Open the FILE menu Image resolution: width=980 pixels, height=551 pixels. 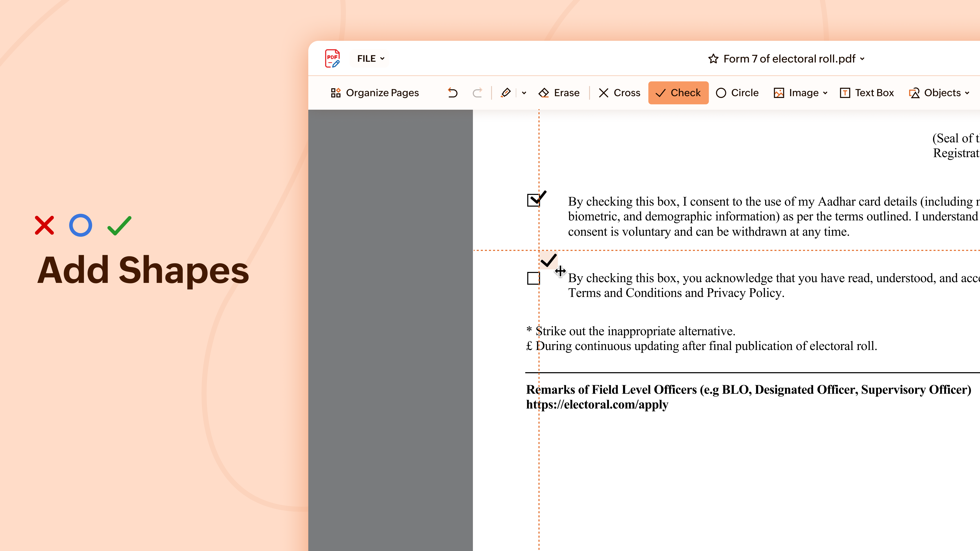coord(369,58)
